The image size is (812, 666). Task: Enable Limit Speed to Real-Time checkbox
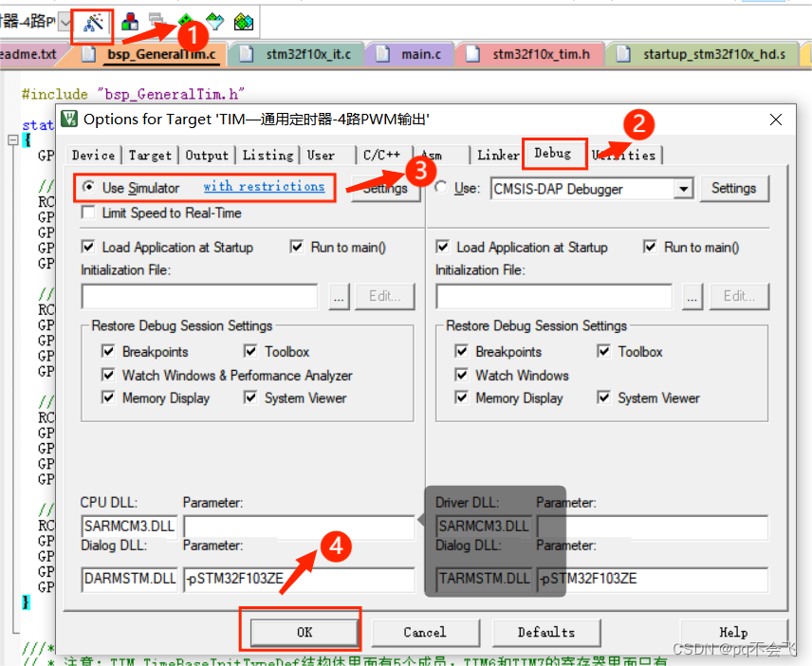click(x=88, y=213)
